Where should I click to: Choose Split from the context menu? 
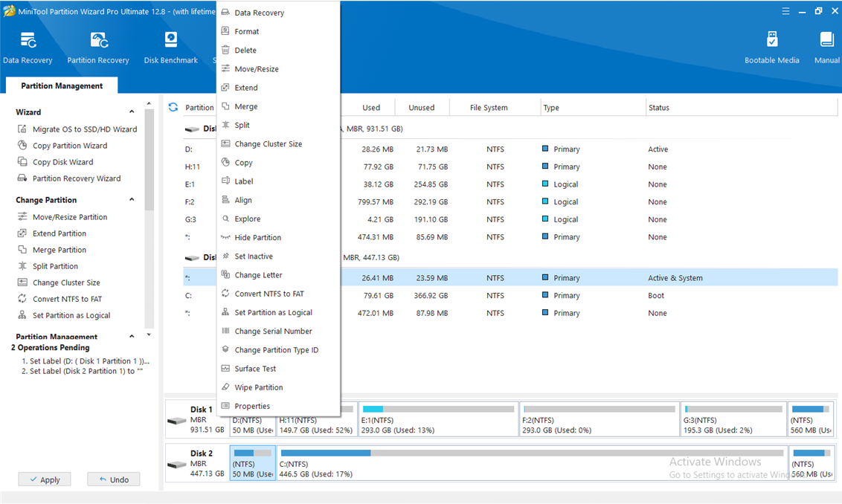coord(278,125)
